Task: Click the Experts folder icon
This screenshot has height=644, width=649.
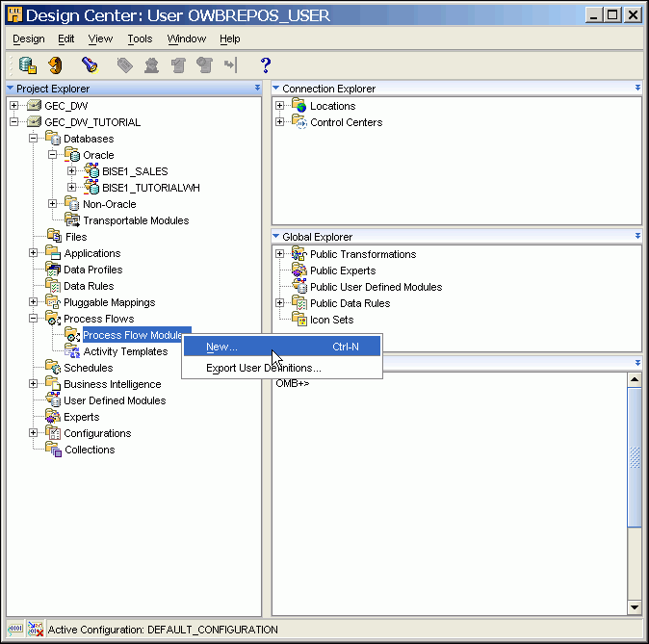Action: [x=53, y=417]
